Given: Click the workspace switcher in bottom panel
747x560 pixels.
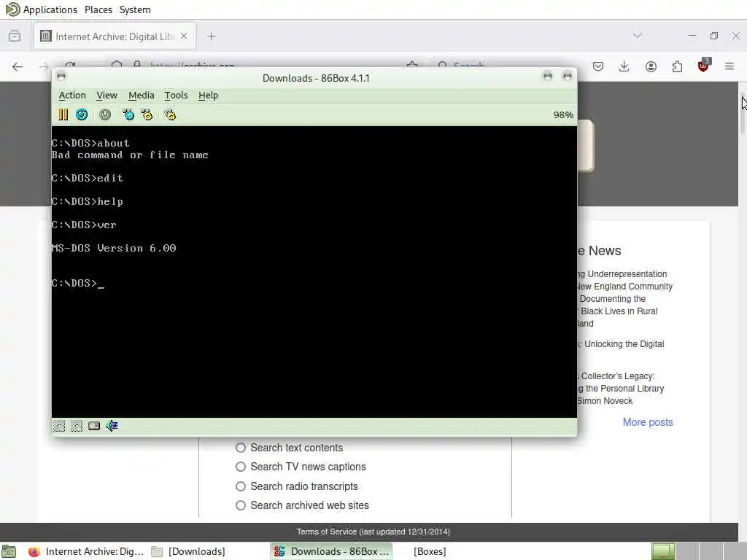Looking at the screenshot, I should 699,551.
